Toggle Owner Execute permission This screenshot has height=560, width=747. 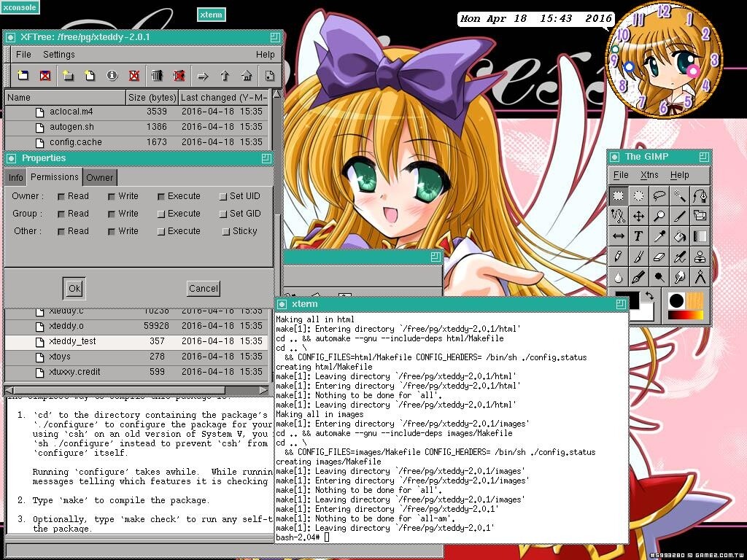tap(161, 196)
